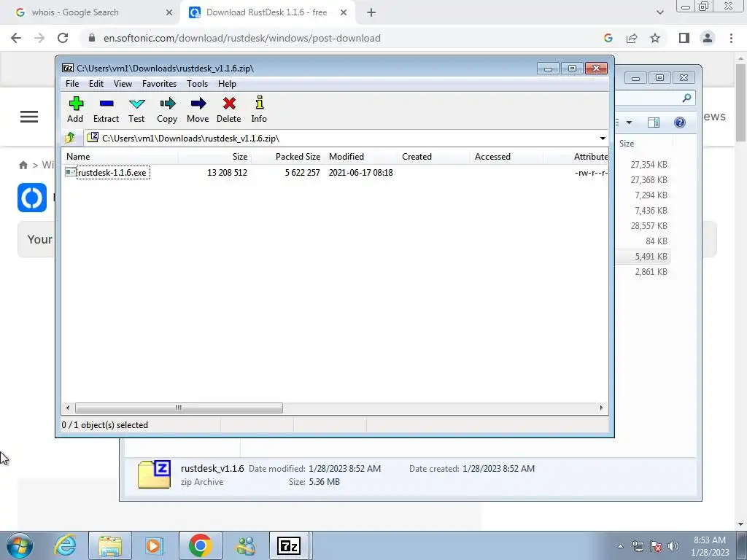Viewport: 747px width, 560px height.
Task: Select the 5,491 KB row in Explorer
Action: click(x=643, y=256)
